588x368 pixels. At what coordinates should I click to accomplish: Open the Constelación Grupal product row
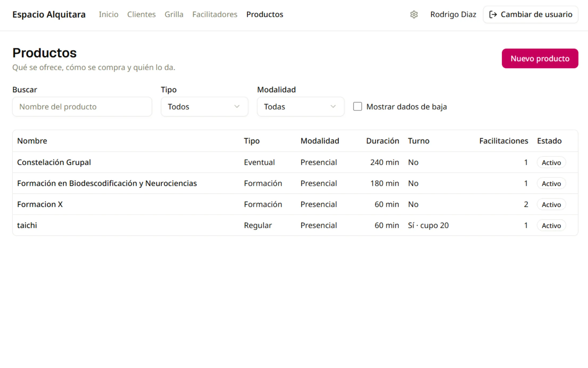coord(295,162)
